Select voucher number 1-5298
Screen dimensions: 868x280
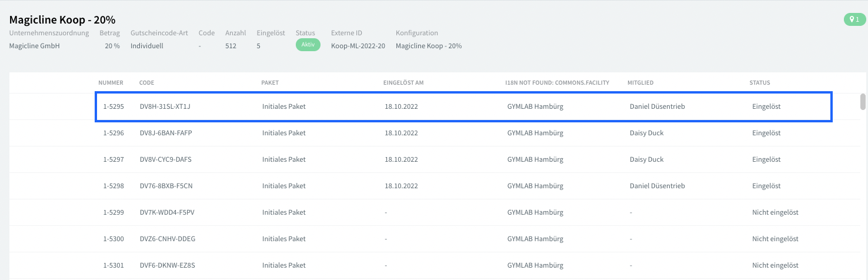coord(113,186)
